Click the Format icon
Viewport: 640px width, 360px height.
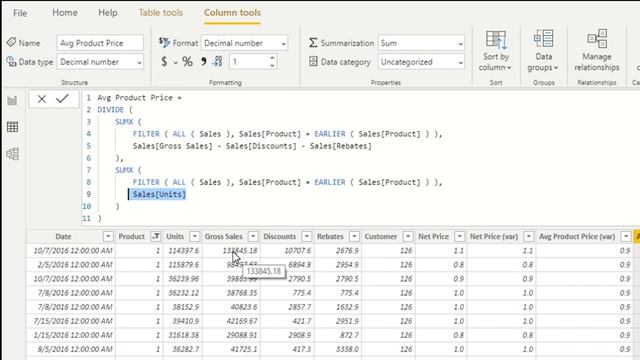click(164, 42)
